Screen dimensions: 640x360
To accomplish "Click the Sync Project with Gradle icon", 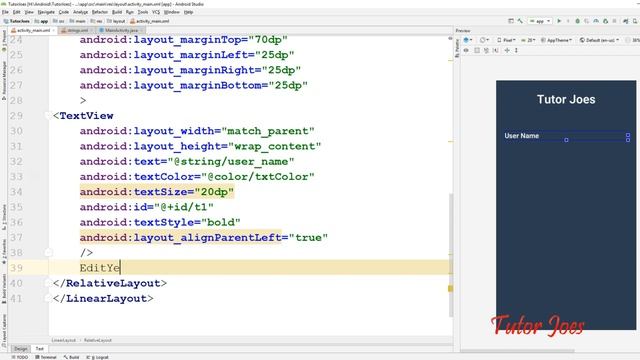I will pyautogui.click(x=626, y=21).
